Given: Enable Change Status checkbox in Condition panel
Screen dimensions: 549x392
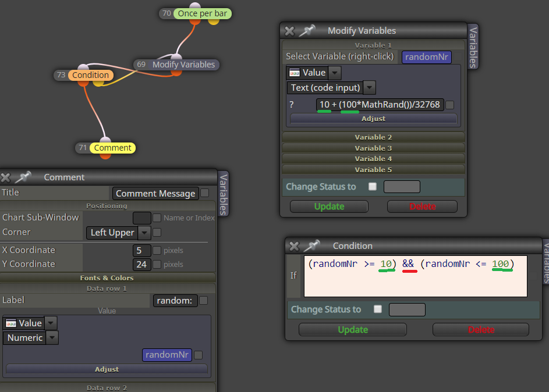Looking at the screenshot, I should [x=378, y=309].
